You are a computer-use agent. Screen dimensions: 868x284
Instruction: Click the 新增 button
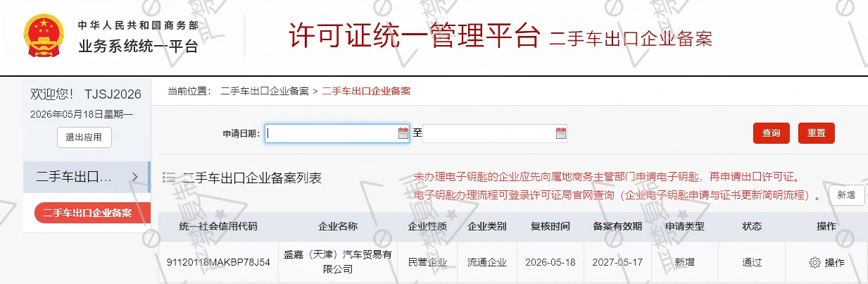(x=847, y=195)
